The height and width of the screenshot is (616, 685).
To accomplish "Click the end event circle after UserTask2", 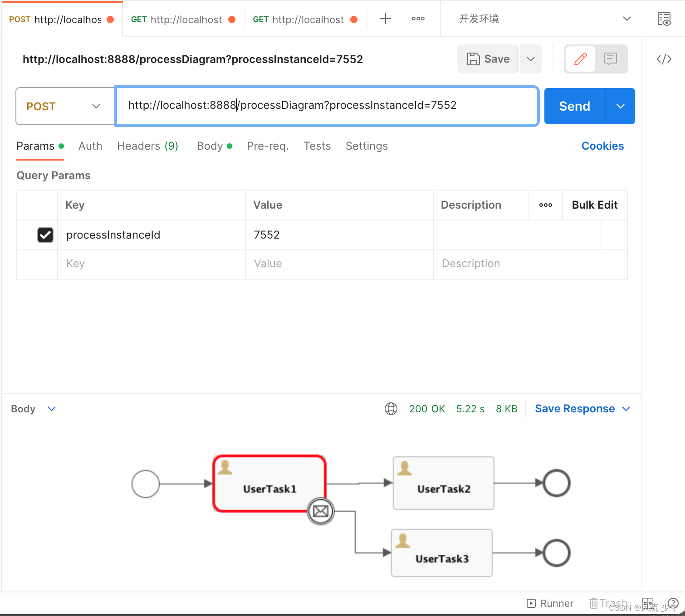I will [557, 483].
